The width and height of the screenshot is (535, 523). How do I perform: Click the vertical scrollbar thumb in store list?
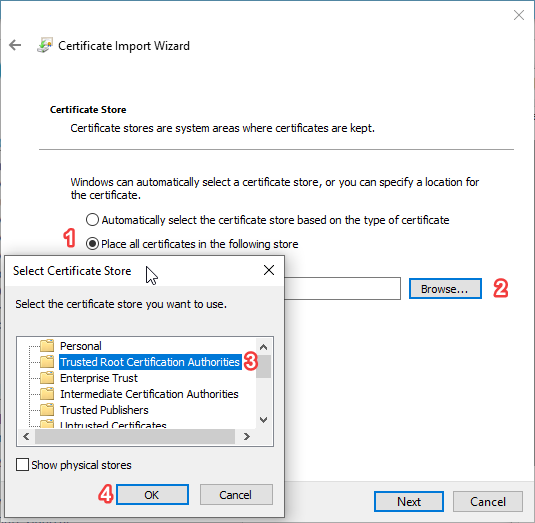pos(263,366)
